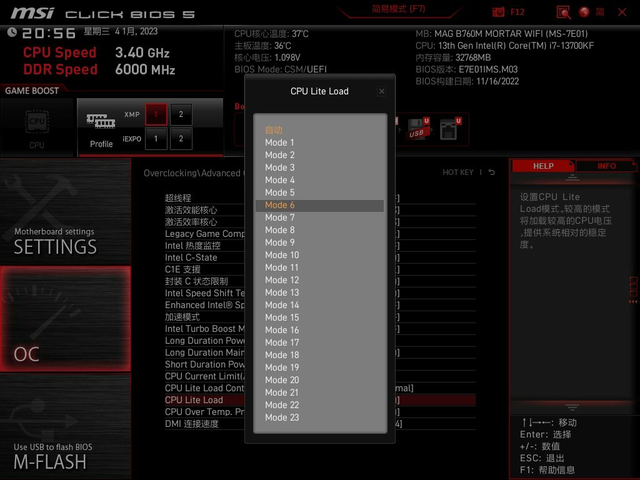
Task: Select the 封装 C 状态限制 setting
Action: pos(320,281)
